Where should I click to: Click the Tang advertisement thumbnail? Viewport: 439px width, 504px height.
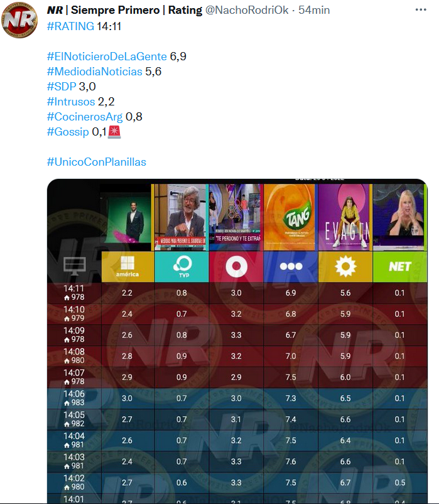click(x=290, y=217)
